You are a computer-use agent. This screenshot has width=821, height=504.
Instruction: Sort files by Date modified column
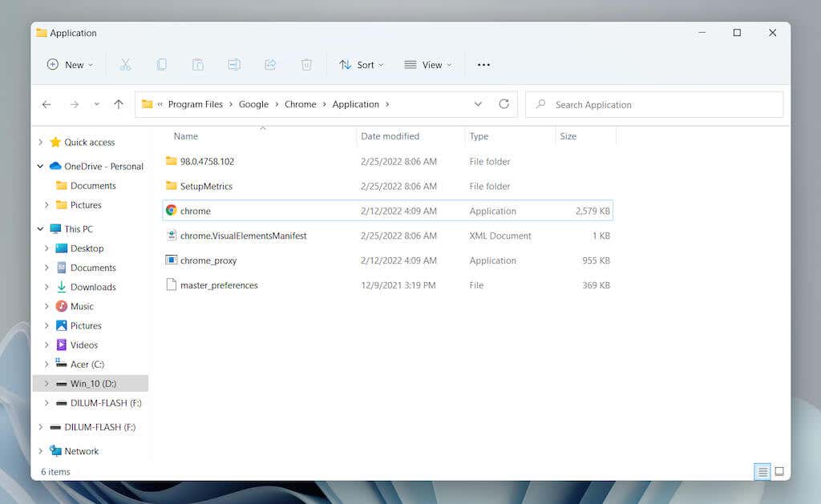click(x=390, y=136)
